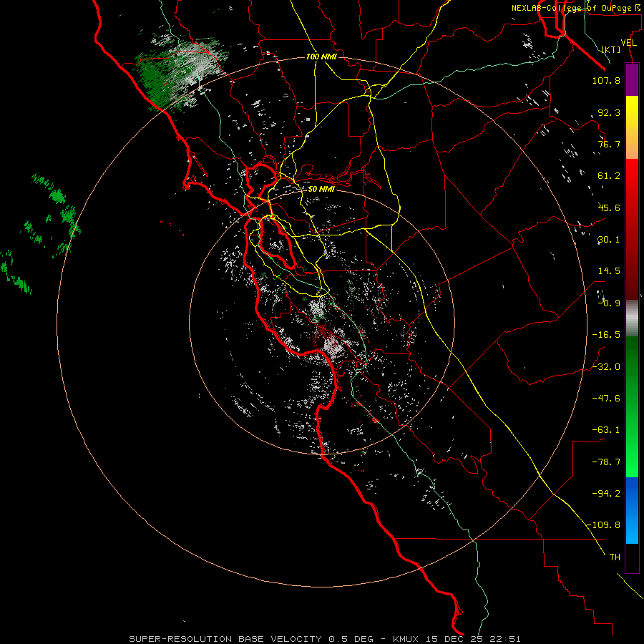Click the 'SUPER-RESOLUTION BASE VELOCITY 0.5 DEG' caption
Viewport: 644px width, 644px height.
(x=251, y=639)
